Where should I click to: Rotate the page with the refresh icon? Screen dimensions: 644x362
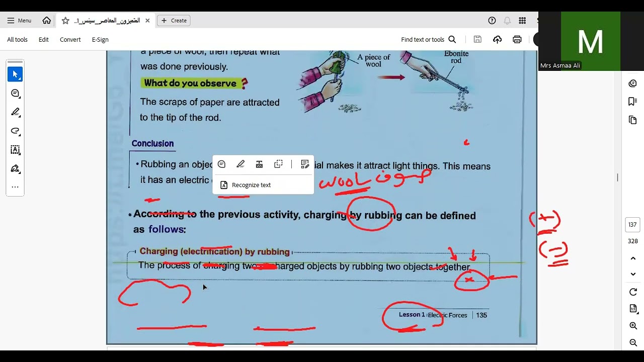pyautogui.click(x=633, y=292)
